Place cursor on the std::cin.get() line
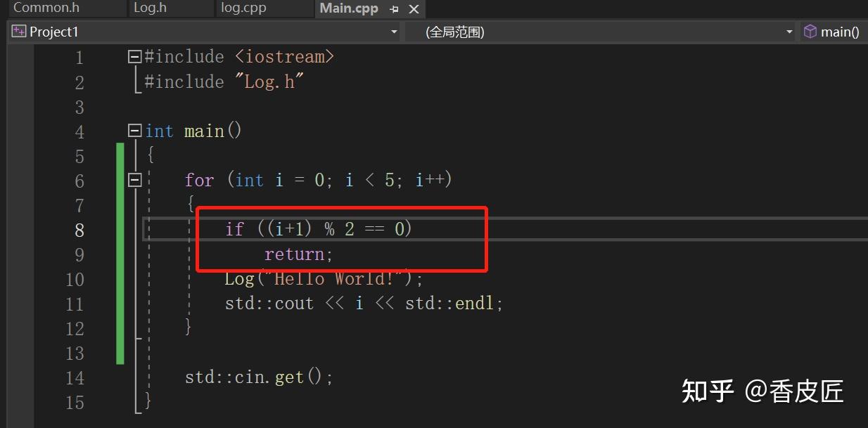868x428 pixels. pos(258,377)
